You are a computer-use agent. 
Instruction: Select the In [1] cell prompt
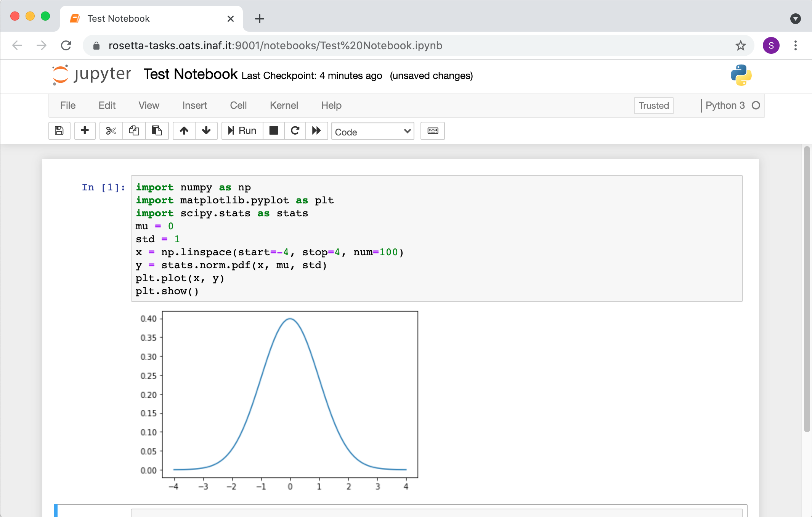tap(103, 187)
